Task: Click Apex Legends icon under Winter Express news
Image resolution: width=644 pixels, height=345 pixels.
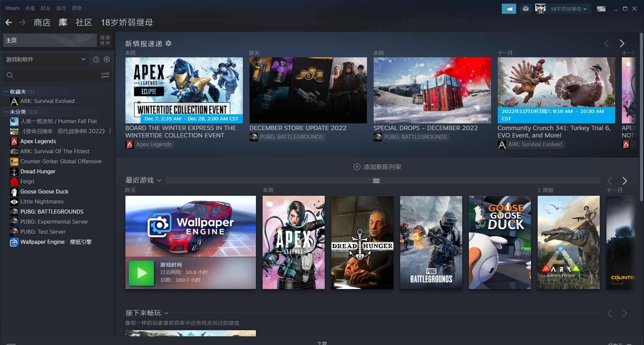Action: click(x=129, y=145)
